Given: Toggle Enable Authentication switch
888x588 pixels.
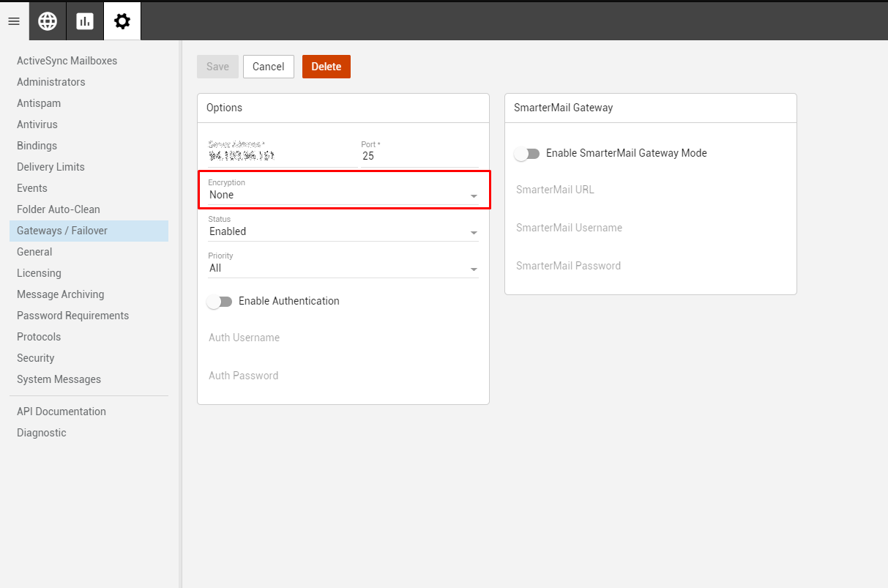Looking at the screenshot, I should click(220, 302).
